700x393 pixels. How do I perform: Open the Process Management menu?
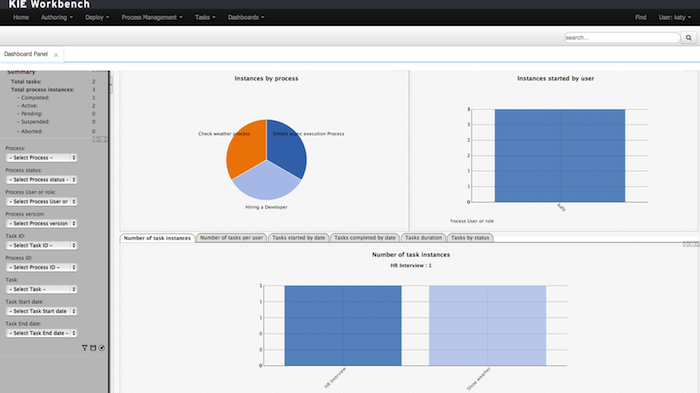(x=152, y=17)
